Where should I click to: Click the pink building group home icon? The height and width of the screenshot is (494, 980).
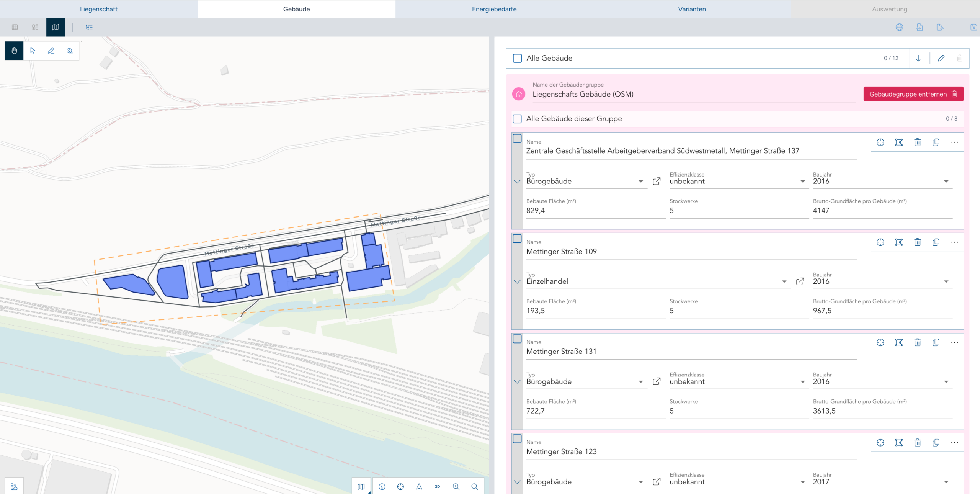pyautogui.click(x=519, y=94)
